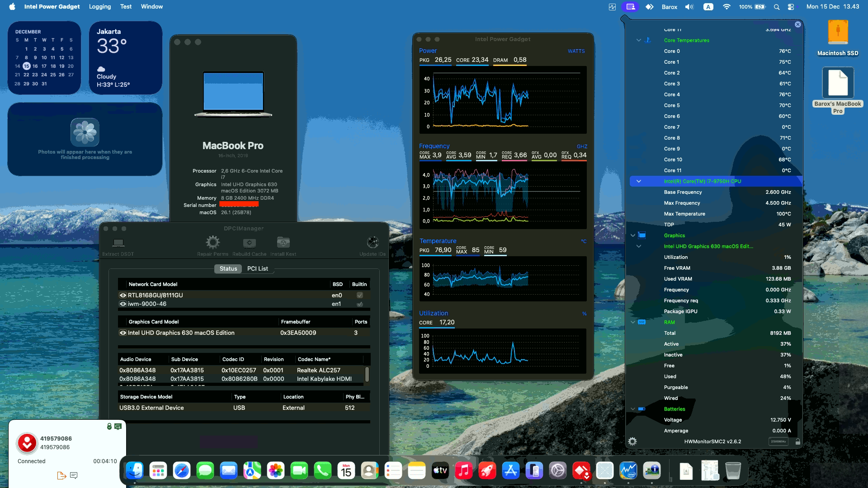Open Intel Power Gadget from the Dock
The width and height of the screenshot is (868, 488).
(x=629, y=470)
